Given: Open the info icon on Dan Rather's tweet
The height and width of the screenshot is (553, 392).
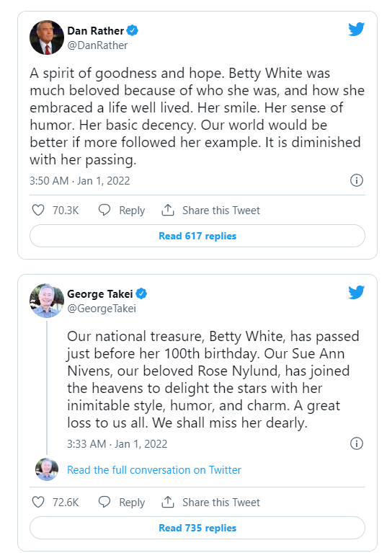Looking at the screenshot, I should click(357, 180).
